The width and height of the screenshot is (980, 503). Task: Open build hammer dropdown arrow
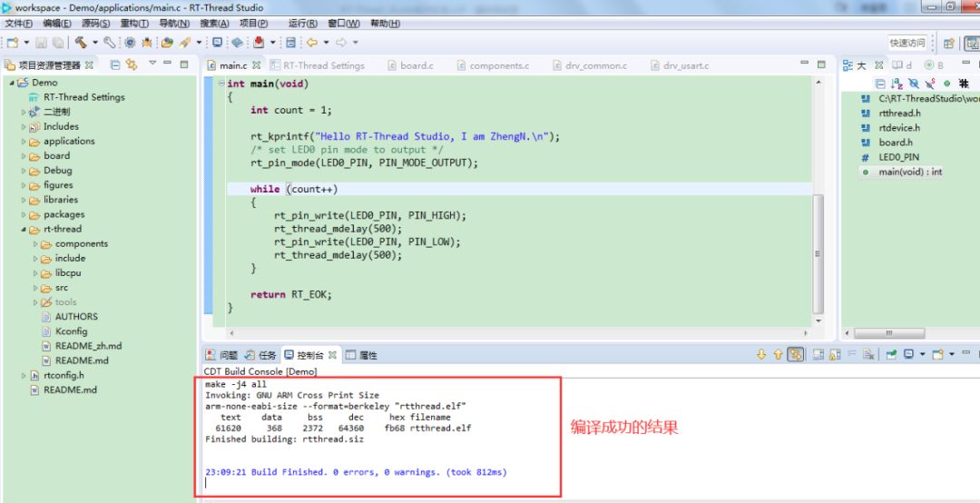click(x=95, y=43)
